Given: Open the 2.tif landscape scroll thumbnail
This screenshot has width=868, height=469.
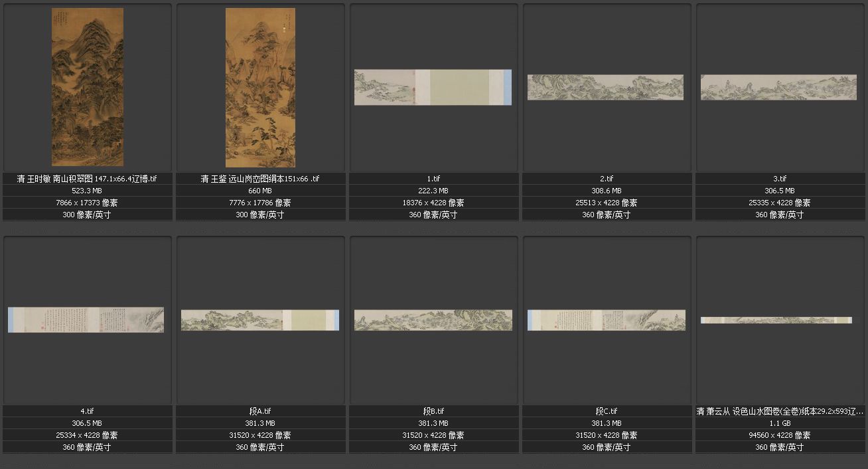Looking at the screenshot, I should (x=605, y=87).
